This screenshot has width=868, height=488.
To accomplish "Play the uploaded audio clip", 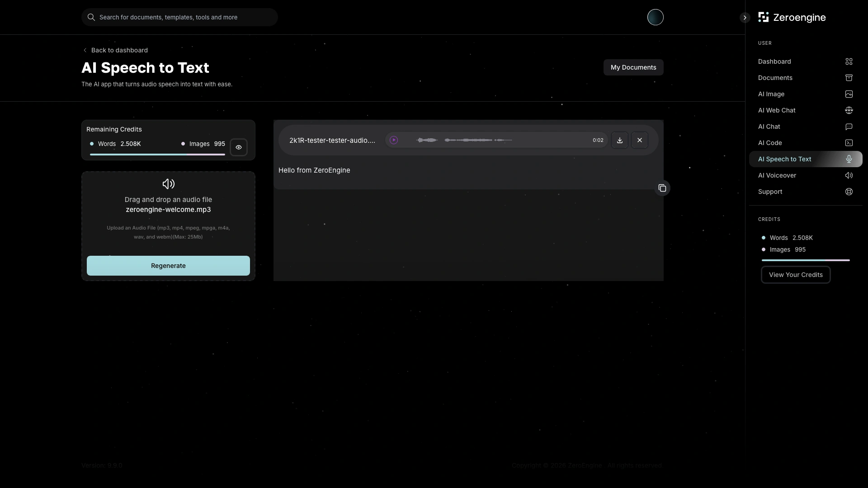I will point(394,140).
